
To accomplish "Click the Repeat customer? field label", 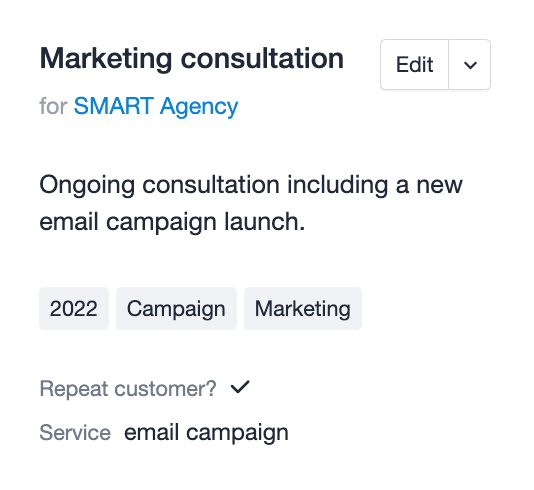I will coord(128,389).
